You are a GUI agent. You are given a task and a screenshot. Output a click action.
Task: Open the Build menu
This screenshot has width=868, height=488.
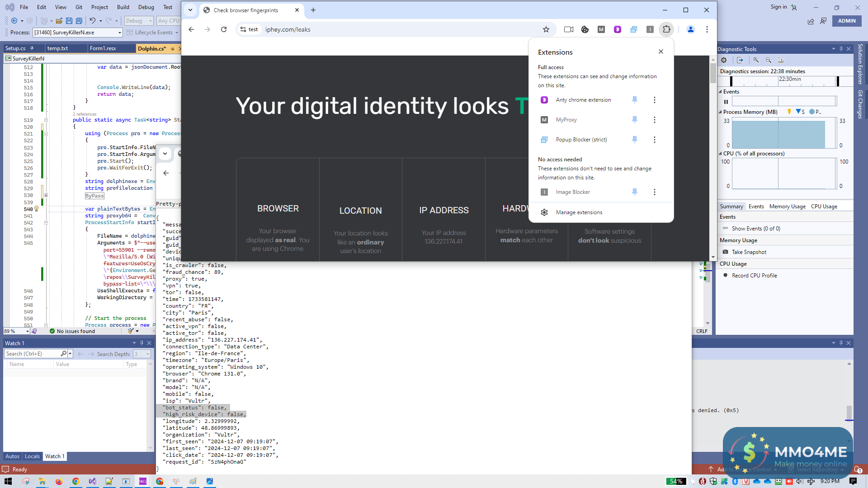coord(123,7)
